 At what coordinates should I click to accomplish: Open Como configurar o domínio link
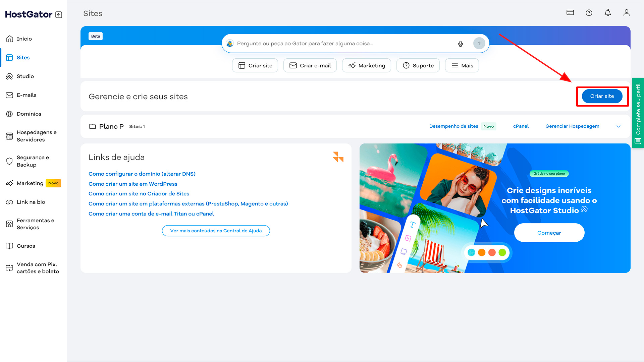[x=142, y=174]
